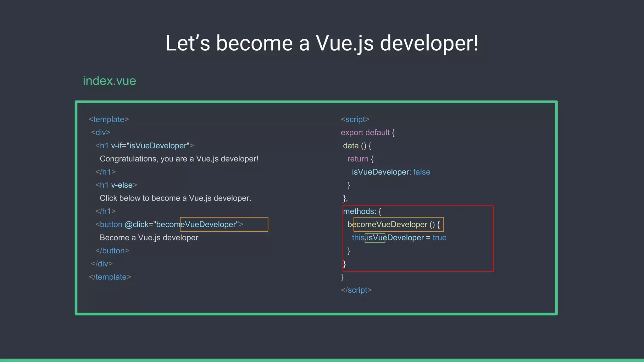Viewport: 644px width, 362px height.
Task: Click the 'return {' line
Action: pyautogui.click(x=361, y=159)
